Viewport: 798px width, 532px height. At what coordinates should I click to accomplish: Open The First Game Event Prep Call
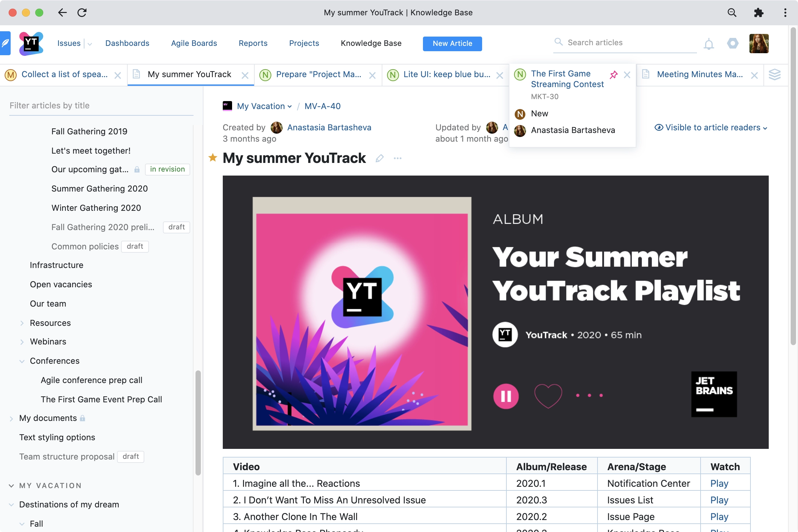(x=101, y=399)
